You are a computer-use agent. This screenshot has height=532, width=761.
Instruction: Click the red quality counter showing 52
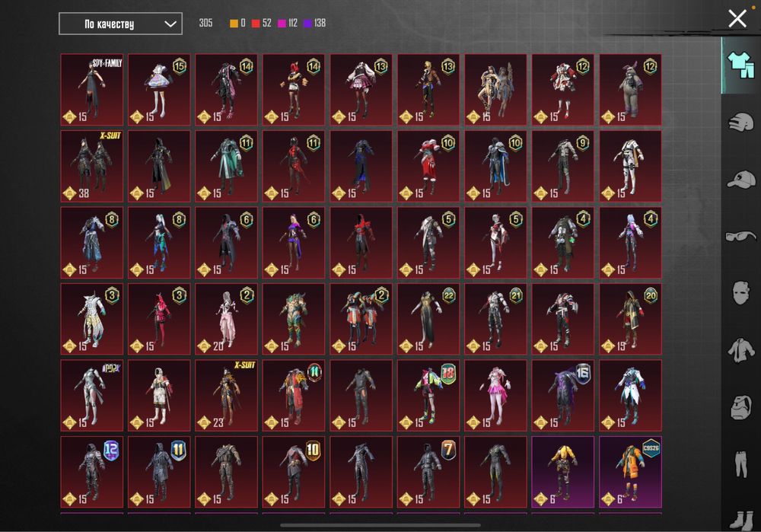tap(262, 23)
